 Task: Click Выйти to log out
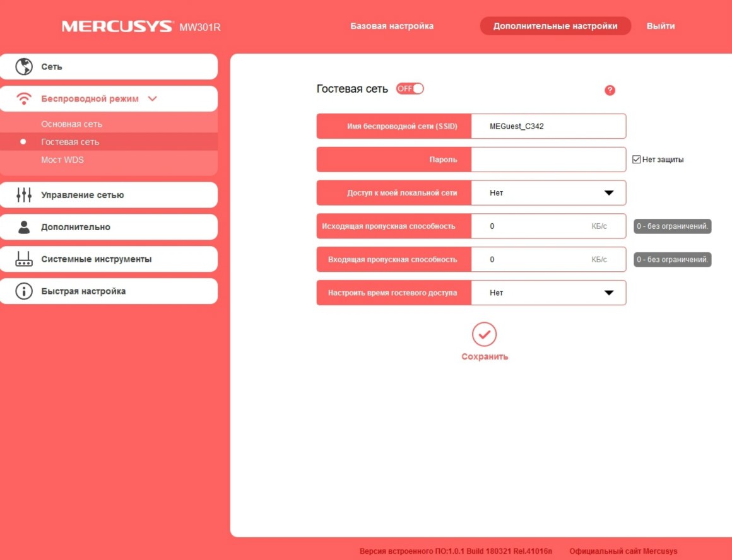pos(660,26)
